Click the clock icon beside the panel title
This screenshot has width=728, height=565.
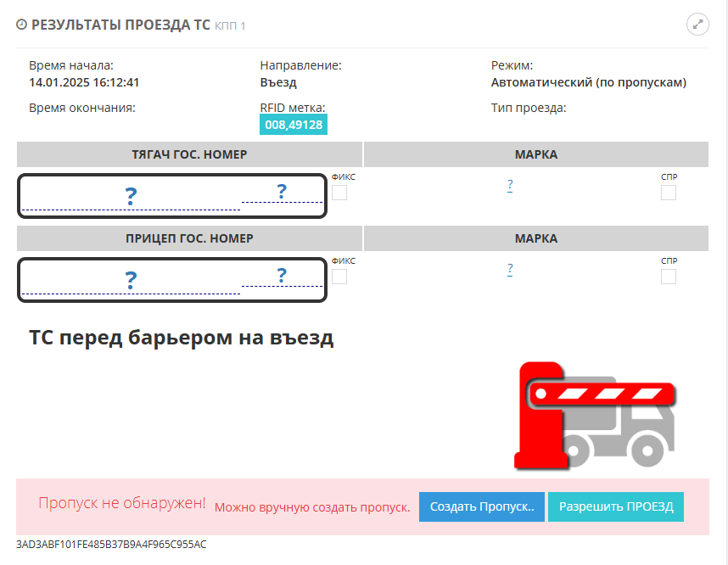tap(21, 25)
